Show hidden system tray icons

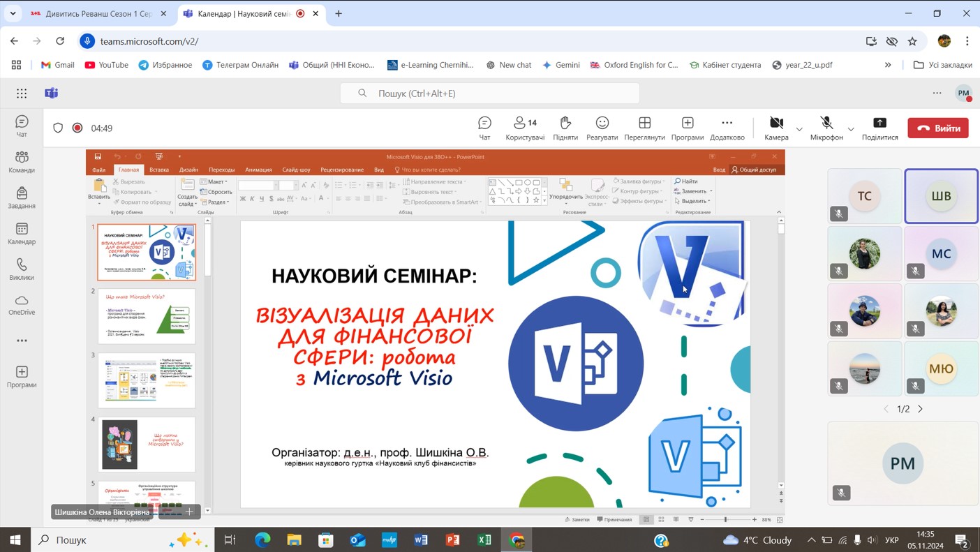[x=811, y=539]
